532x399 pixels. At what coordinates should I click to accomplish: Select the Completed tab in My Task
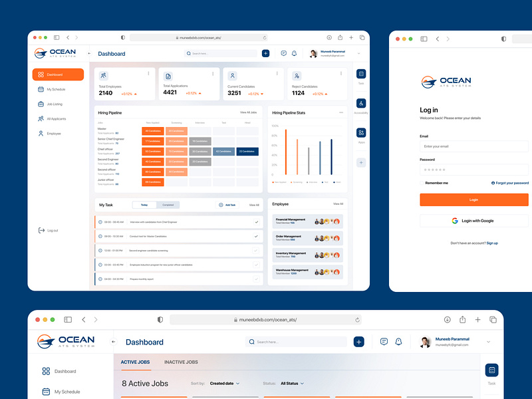click(x=168, y=205)
